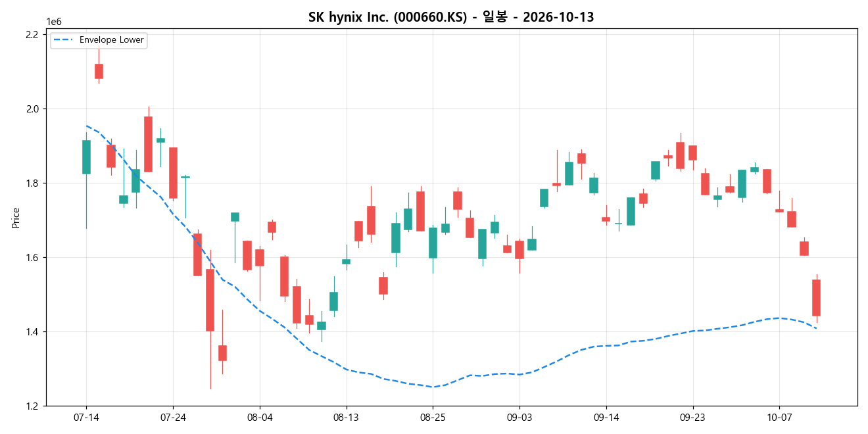Click the Envelope Lower legend label
Viewport: 868px width, 434px height.
click(x=111, y=40)
